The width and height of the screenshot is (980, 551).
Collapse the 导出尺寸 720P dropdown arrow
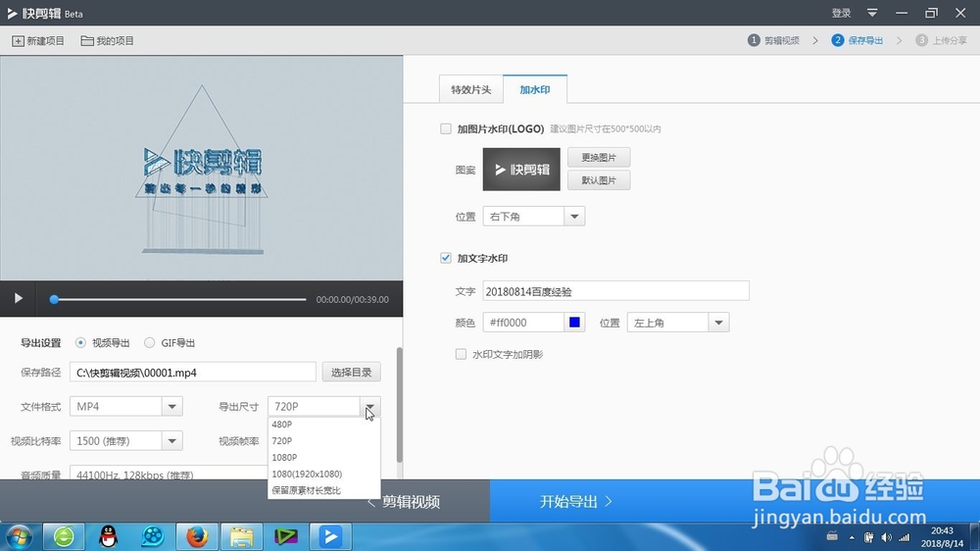tap(370, 407)
